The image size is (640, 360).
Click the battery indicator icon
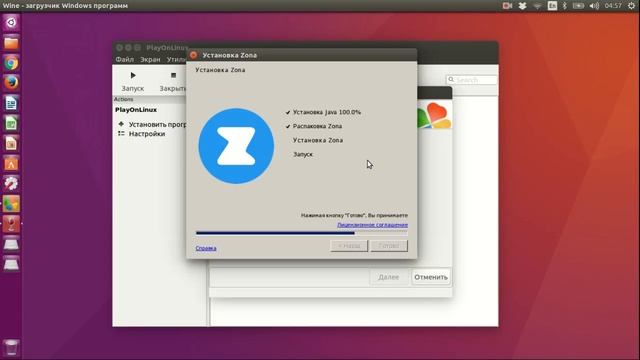pos(578,6)
